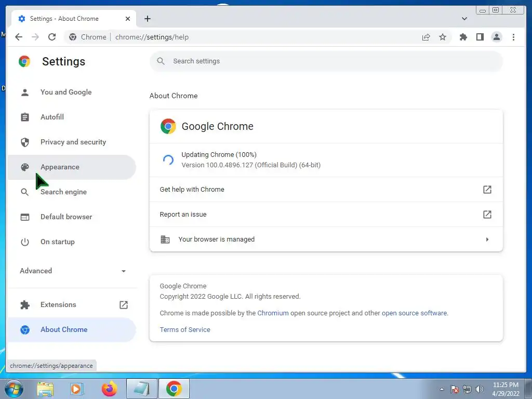This screenshot has height=399, width=532.
Task: Click the shield icon beside Privacy and security
Action: tap(25, 142)
